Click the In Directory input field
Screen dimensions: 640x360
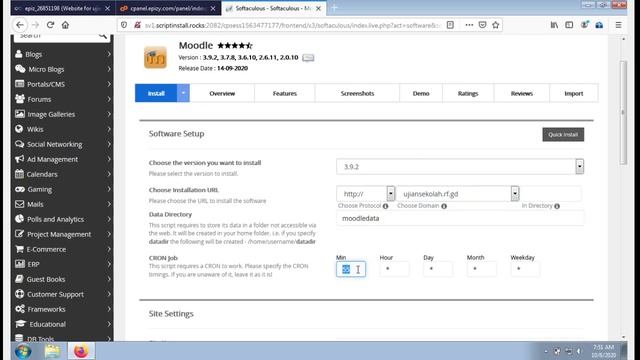(551, 193)
